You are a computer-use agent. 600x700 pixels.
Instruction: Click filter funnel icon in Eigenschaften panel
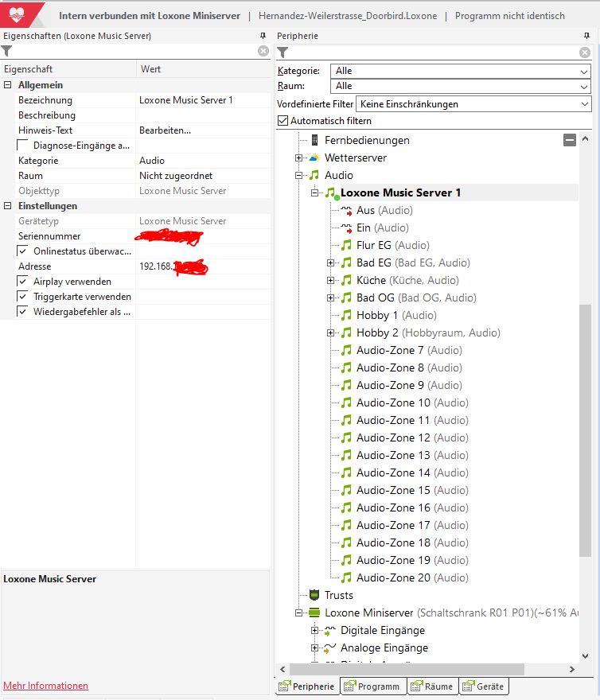tap(6, 51)
